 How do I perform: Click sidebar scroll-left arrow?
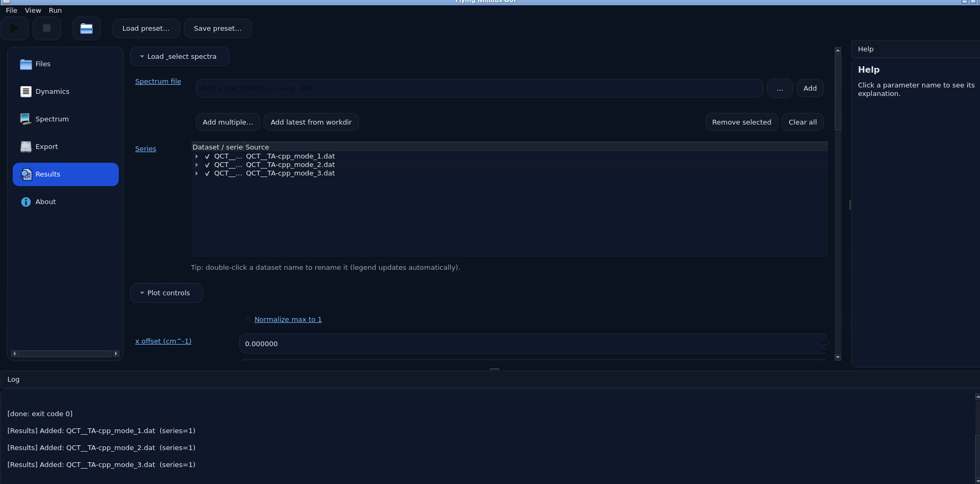point(14,354)
